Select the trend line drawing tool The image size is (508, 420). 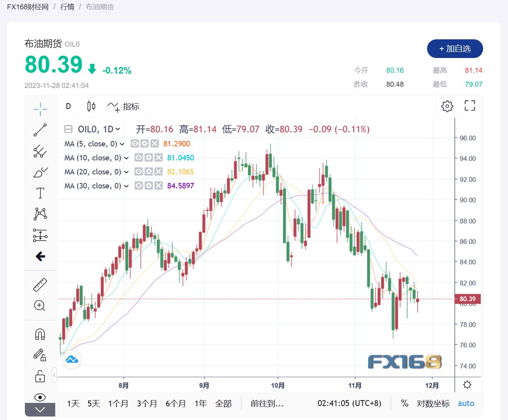pos(40,130)
